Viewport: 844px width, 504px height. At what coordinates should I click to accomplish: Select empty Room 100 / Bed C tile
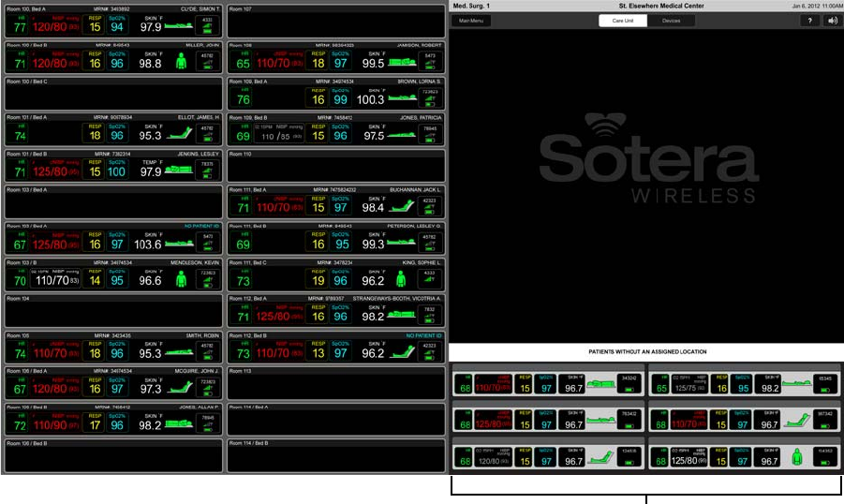[113, 94]
